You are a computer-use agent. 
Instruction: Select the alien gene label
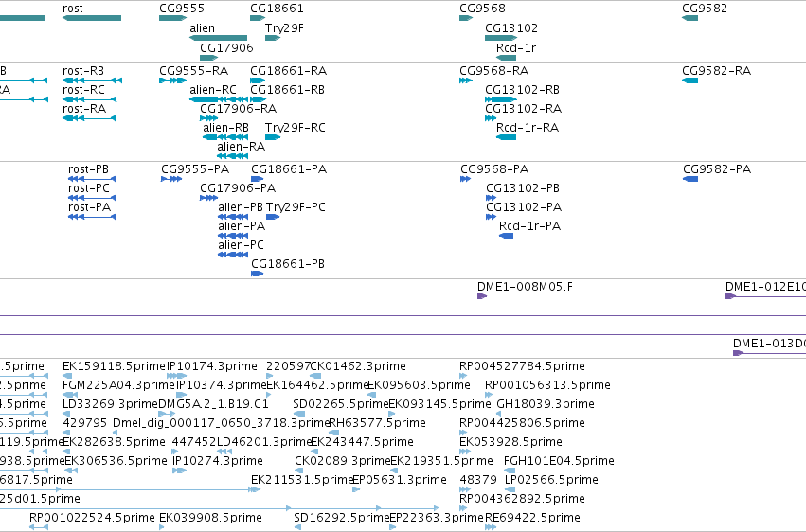pos(202,28)
